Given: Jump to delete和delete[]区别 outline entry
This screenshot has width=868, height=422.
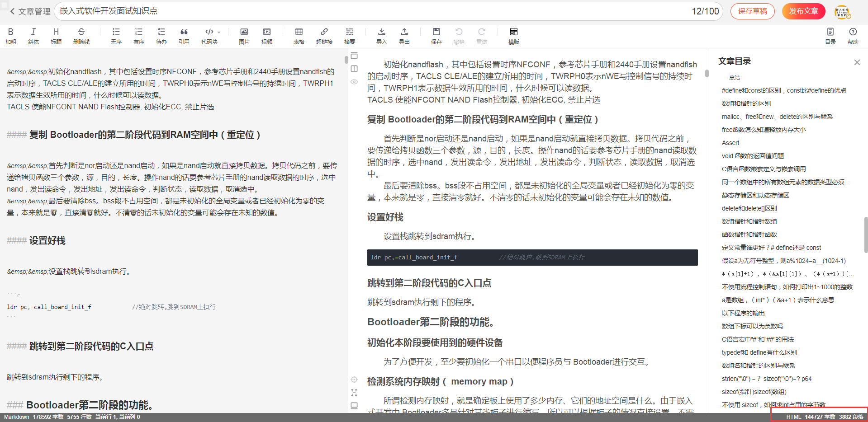Looking at the screenshot, I should pos(749,208).
